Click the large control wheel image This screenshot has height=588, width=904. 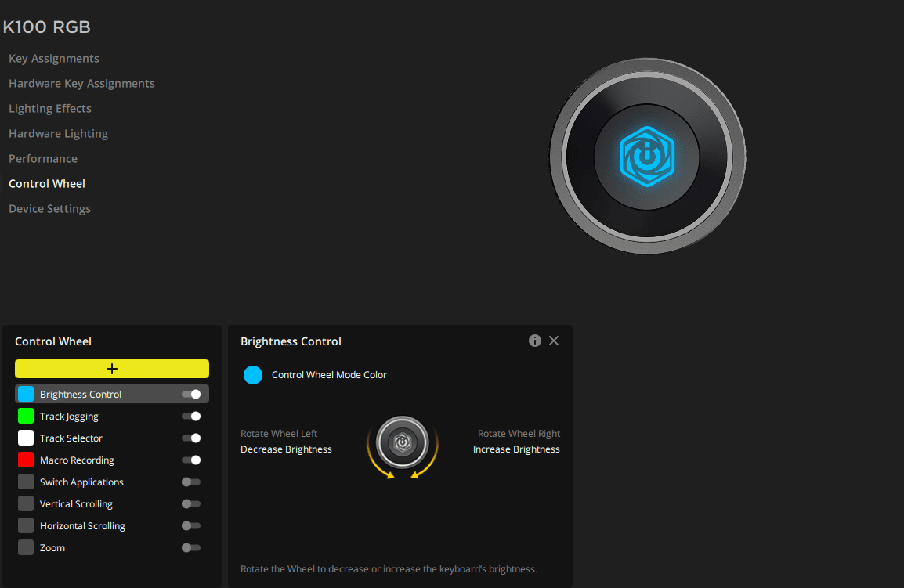[x=647, y=156]
